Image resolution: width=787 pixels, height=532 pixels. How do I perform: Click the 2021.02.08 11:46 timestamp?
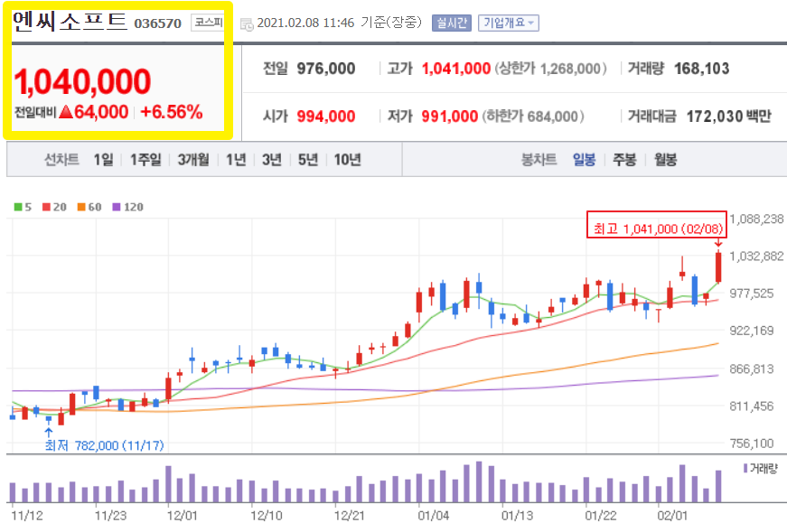pyautogui.click(x=305, y=23)
